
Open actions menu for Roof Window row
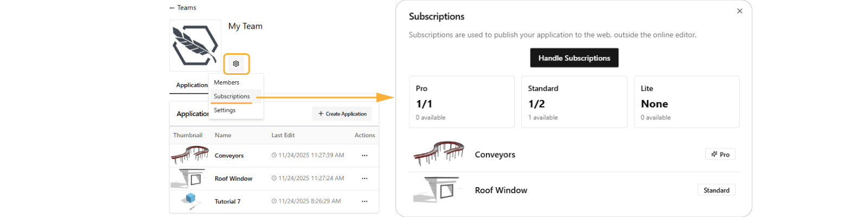(x=365, y=178)
